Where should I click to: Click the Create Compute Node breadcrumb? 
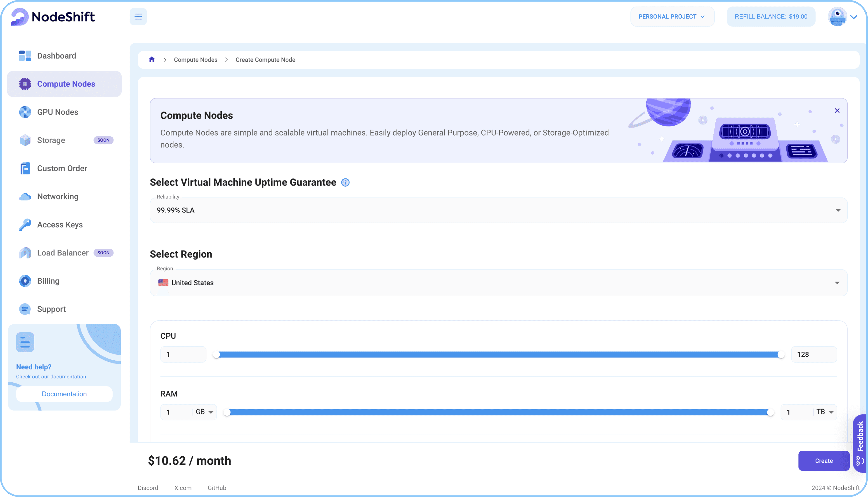tap(265, 60)
